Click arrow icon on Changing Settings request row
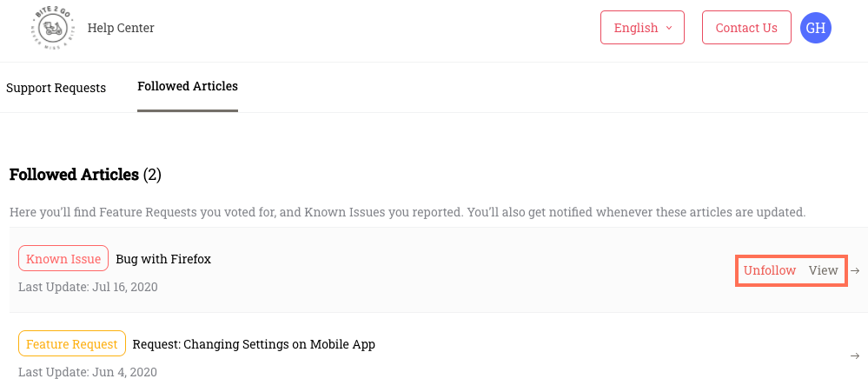868x392 pixels. click(855, 356)
